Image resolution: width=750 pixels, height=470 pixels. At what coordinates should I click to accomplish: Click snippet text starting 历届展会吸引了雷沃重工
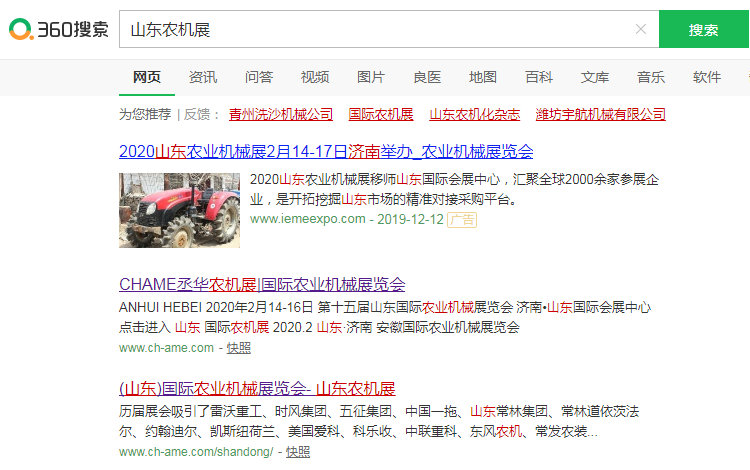(379, 422)
